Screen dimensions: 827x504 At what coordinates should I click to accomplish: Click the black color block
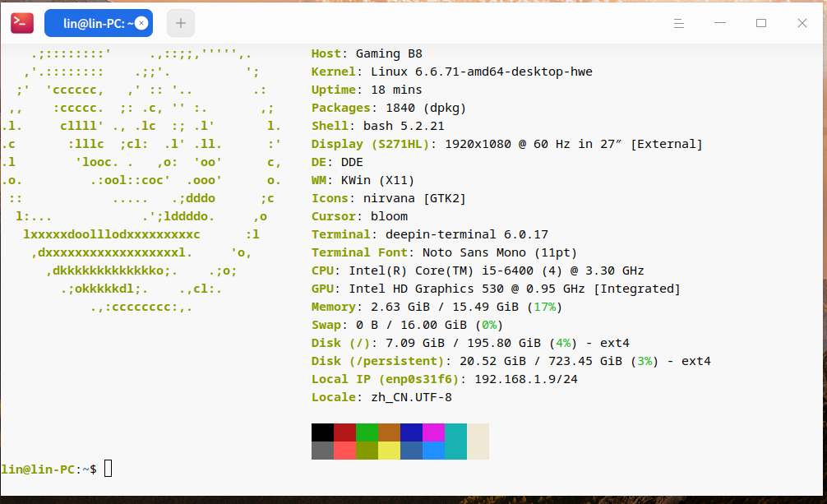tap(322, 432)
